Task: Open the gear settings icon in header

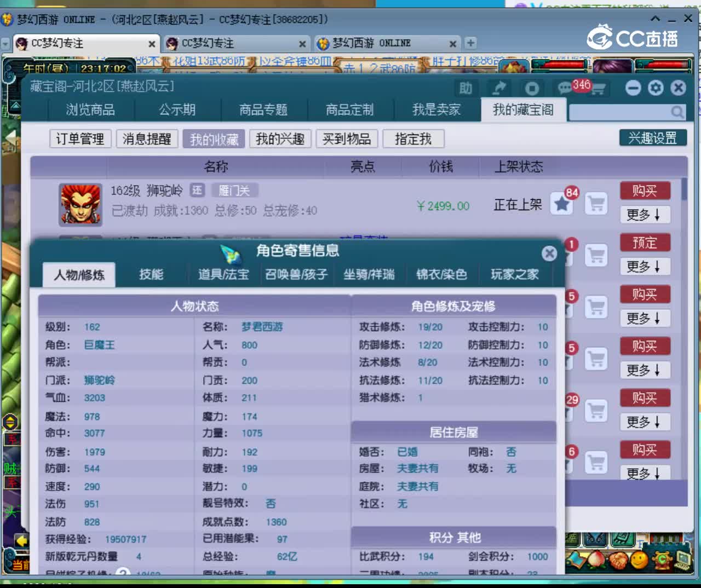Action: click(x=656, y=88)
